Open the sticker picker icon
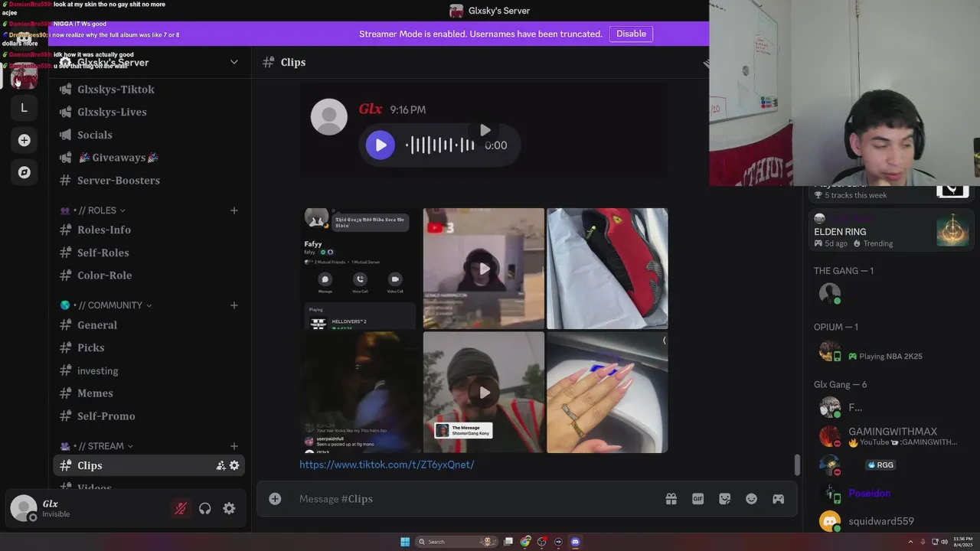 click(724, 499)
